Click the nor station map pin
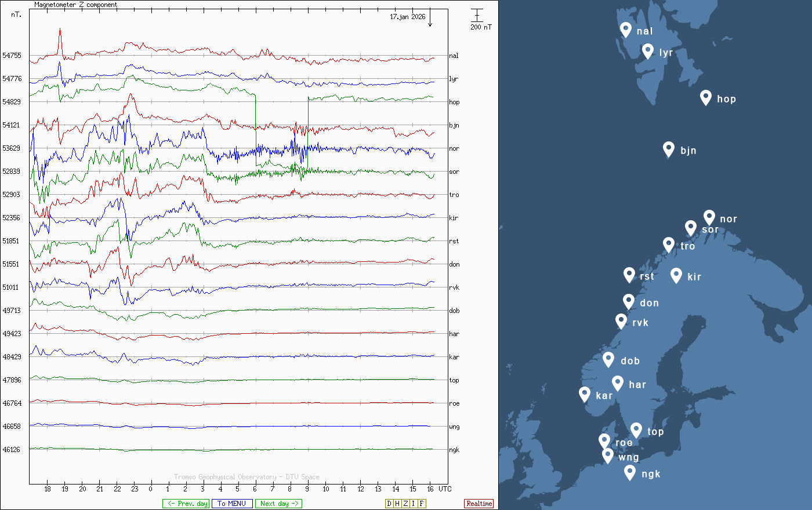Viewport: 812px width, 510px height. coord(709,217)
